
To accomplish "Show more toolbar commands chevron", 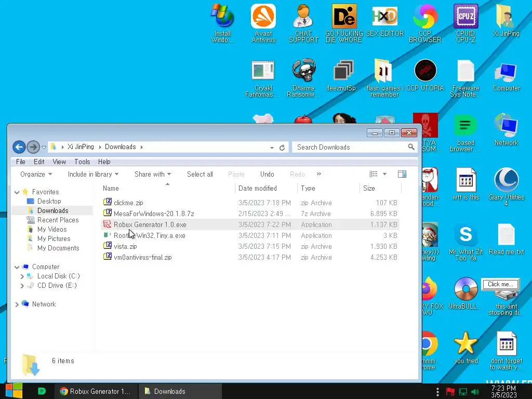I will click(318, 174).
